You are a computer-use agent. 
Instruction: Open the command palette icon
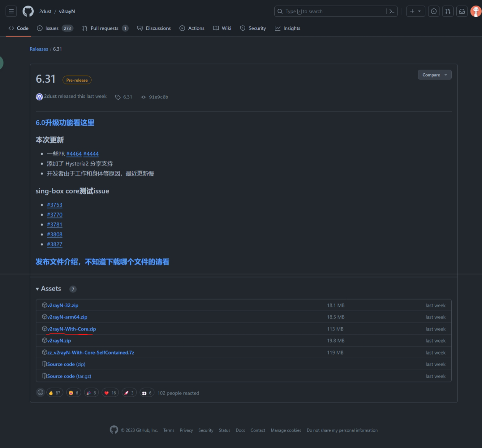click(392, 11)
